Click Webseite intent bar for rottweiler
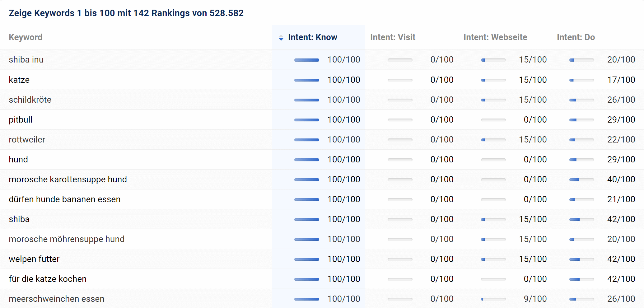Screen dimensions: 644x308 pos(493,140)
